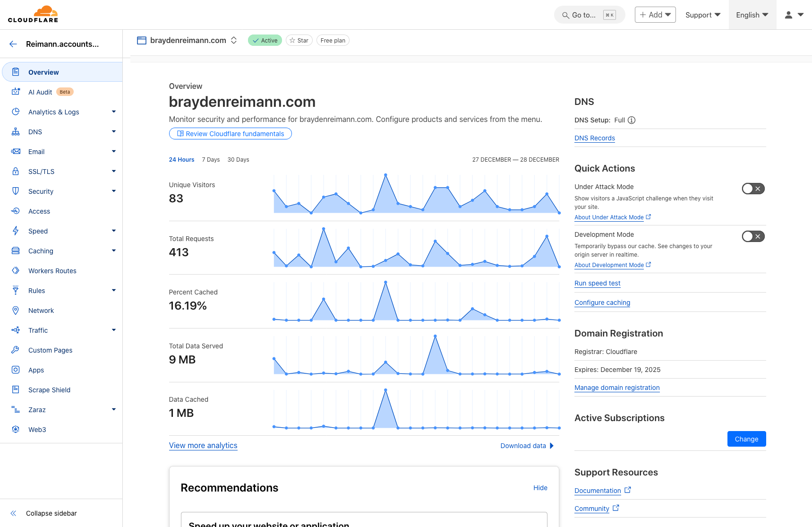The height and width of the screenshot is (527, 812).
Task: Select the DNS sidebar icon
Action: pyautogui.click(x=16, y=131)
